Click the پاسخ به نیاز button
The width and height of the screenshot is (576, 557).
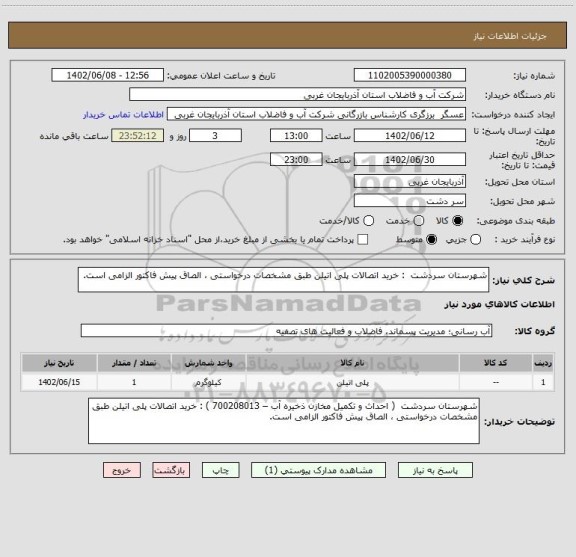pyautogui.click(x=435, y=470)
